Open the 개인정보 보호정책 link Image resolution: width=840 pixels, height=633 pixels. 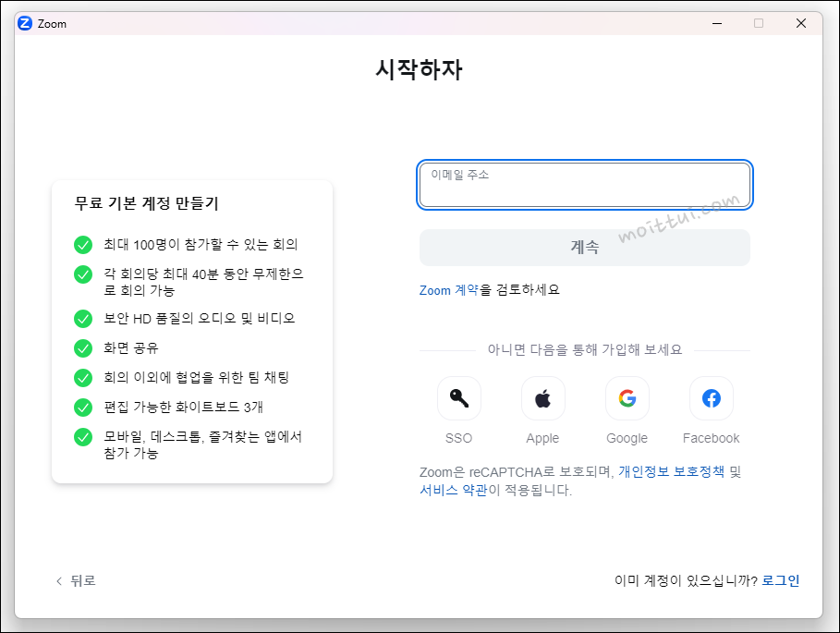click(x=671, y=472)
